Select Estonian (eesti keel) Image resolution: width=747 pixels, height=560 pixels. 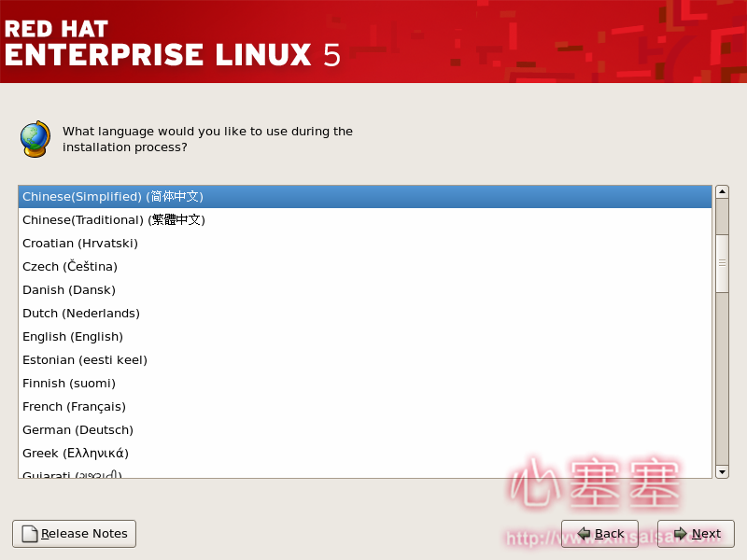(365, 360)
